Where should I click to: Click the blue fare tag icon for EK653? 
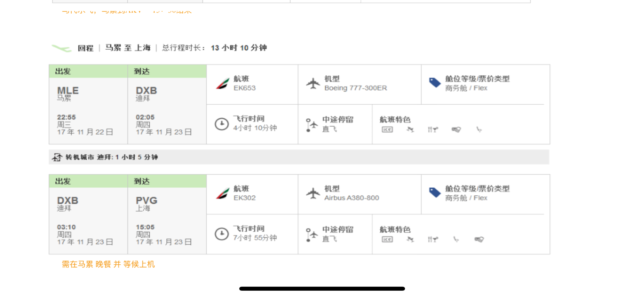pos(435,83)
